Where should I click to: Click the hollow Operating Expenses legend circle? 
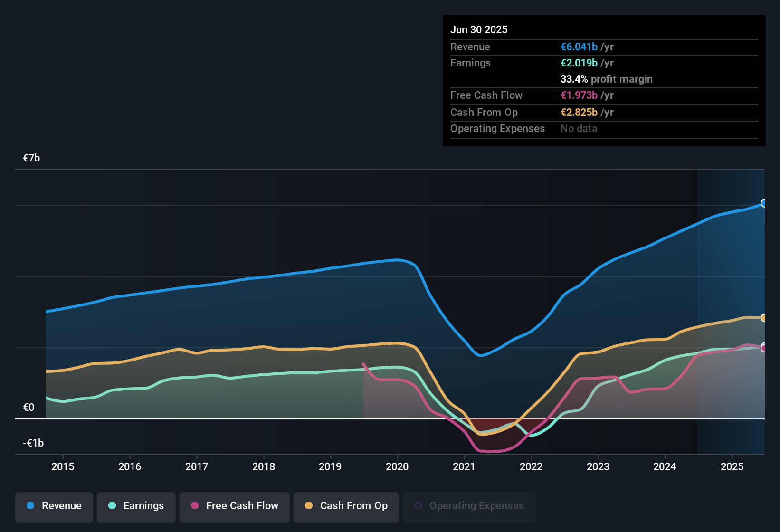click(418, 506)
